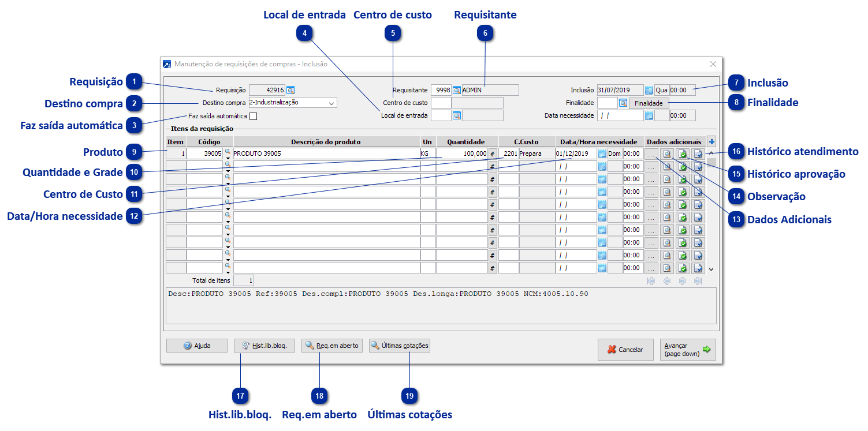Click the Dados adicionais column header
Image resolution: width=868 pixels, height=431 pixels.
pyautogui.click(x=674, y=142)
